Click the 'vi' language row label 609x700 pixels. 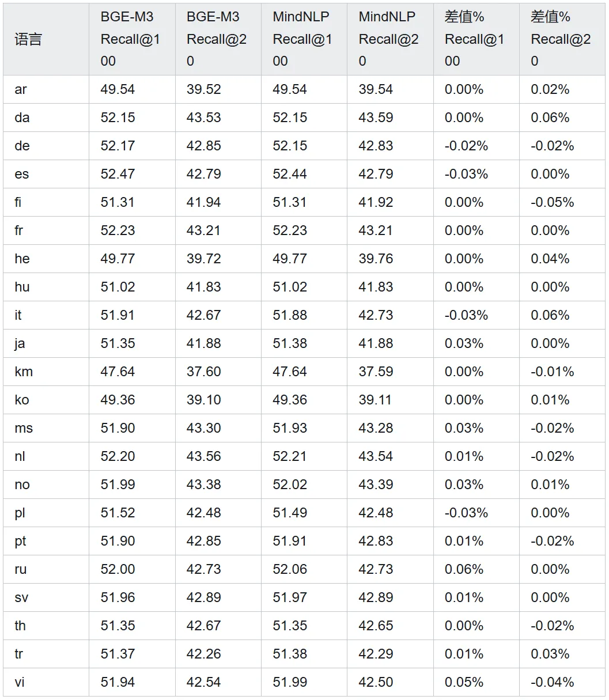pyautogui.click(x=20, y=682)
